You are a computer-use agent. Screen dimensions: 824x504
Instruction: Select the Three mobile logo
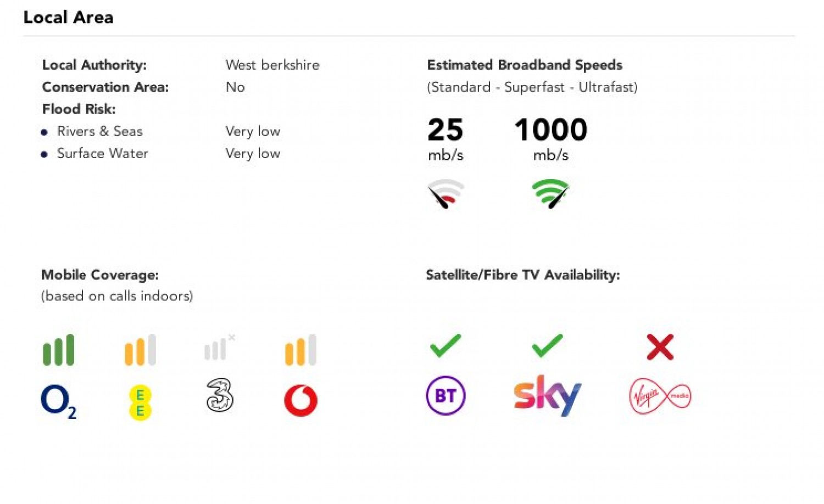point(220,395)
